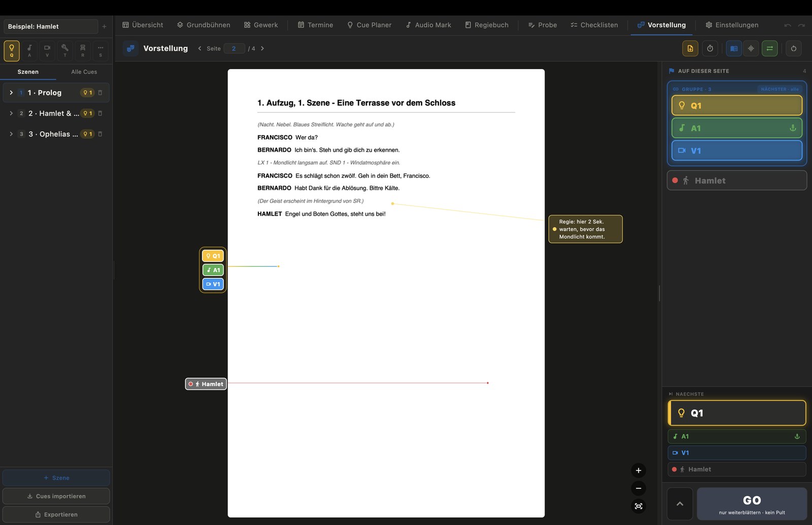Open the Audio Mark tab

428,25
